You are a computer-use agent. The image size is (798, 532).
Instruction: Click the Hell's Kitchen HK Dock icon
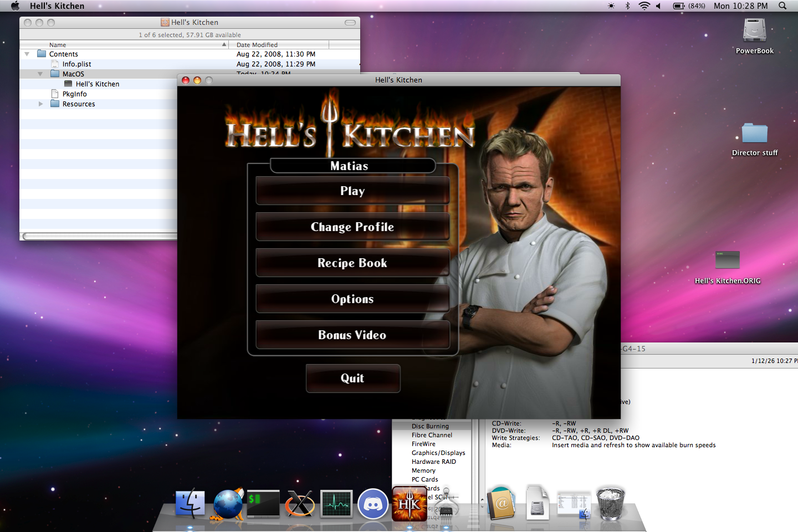[410, 504]
